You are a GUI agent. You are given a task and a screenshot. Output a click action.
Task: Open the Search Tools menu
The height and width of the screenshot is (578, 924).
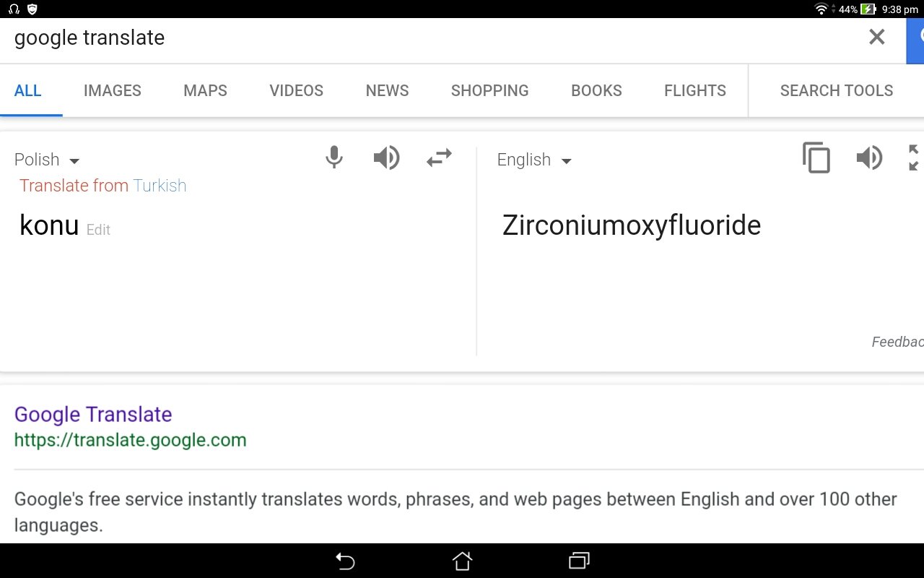[x=836, y=90]
